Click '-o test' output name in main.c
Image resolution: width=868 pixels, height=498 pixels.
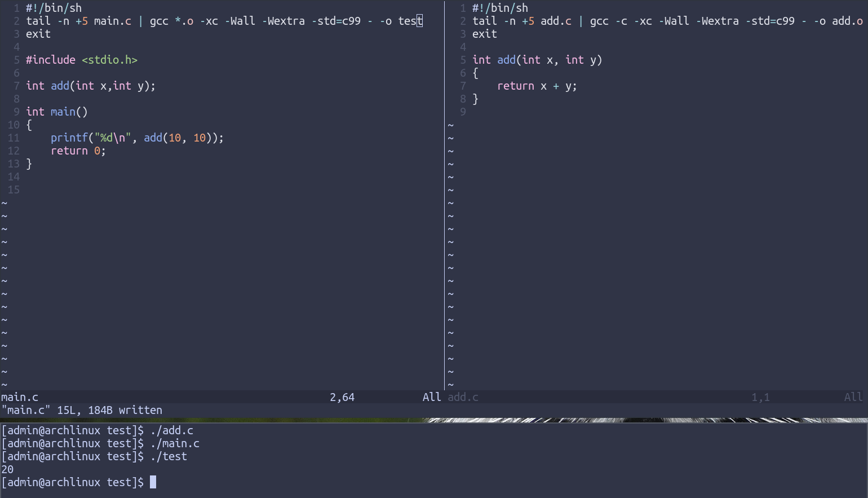[401, 21]
